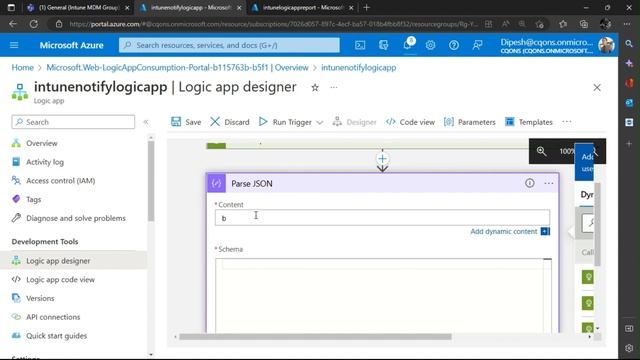Viewport: 640px width, 360px height.
Task: Open more options next to the page title
Action: tap(334, 87)
